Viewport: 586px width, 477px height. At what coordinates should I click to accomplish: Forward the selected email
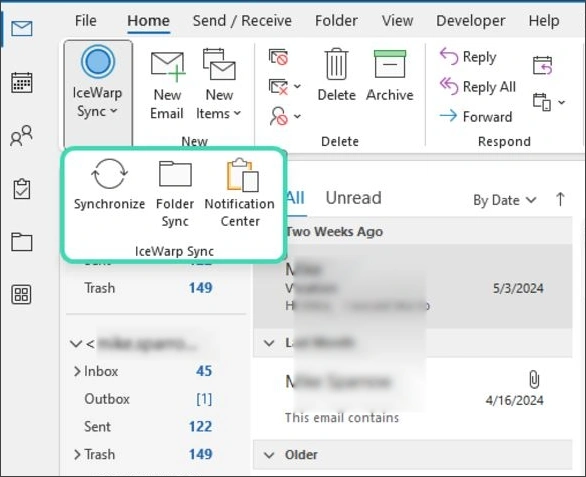pyautogui.click(x=476, y=116)
